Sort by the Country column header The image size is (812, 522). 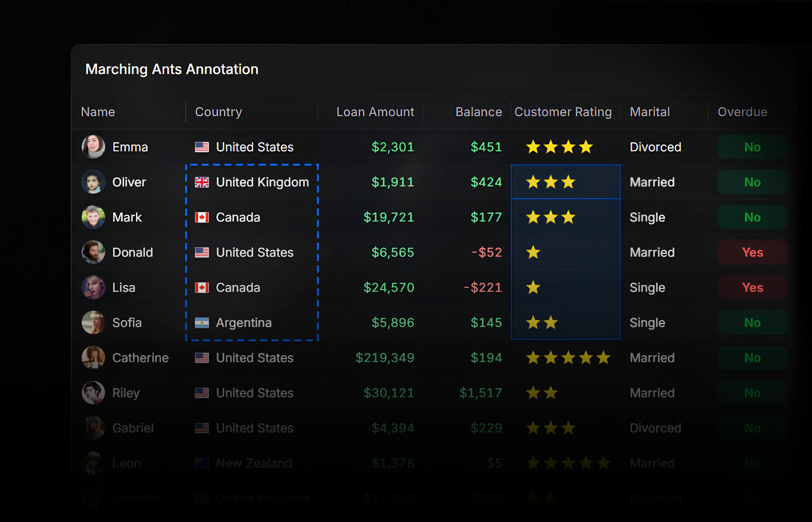218,112
